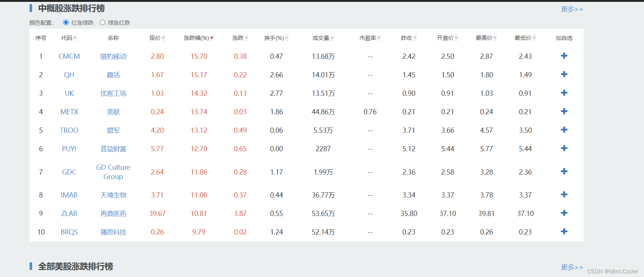Viewport: 644px width, 277px height.
Task: Select 绿涨红跌 color option
Action: click(x=102, y=23)
